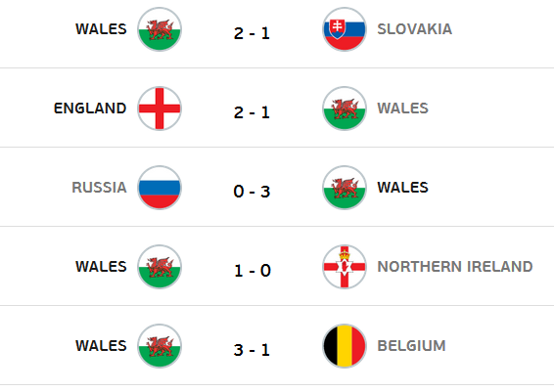Click the Slovakia flag icon

[x=345, y=29]
